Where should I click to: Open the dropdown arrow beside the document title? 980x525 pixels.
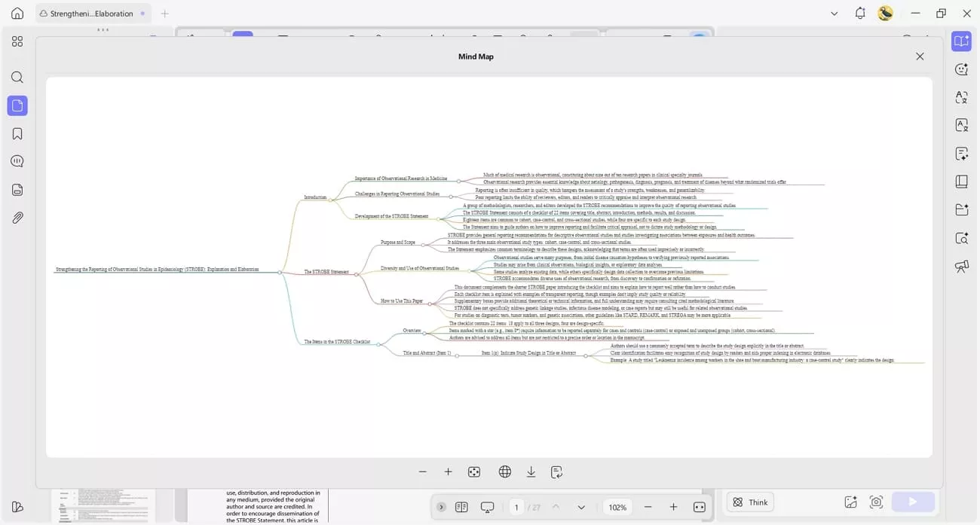click(x=834, y=14)
